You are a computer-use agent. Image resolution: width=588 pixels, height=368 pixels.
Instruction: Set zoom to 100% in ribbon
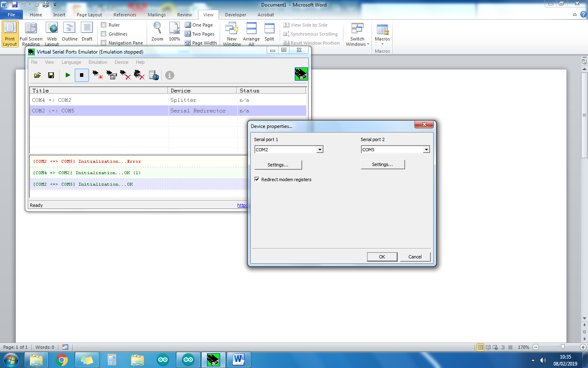(x=174, y=32)
